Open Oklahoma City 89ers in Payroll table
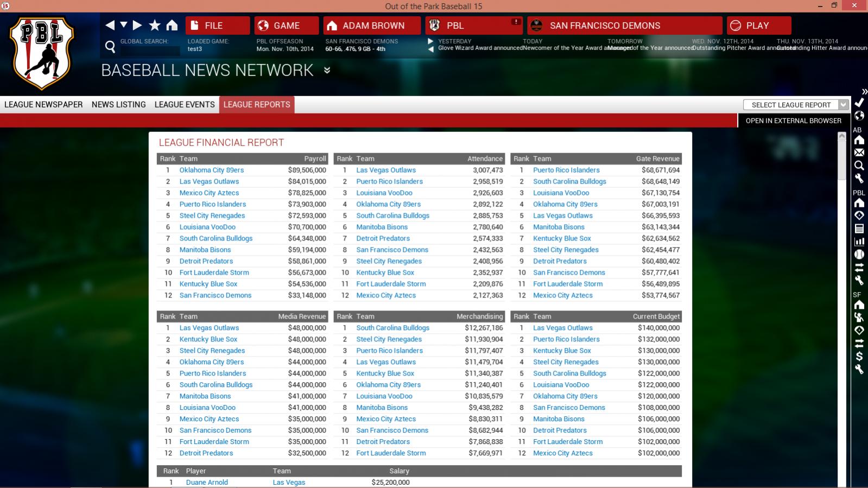 tap(212, 170)
